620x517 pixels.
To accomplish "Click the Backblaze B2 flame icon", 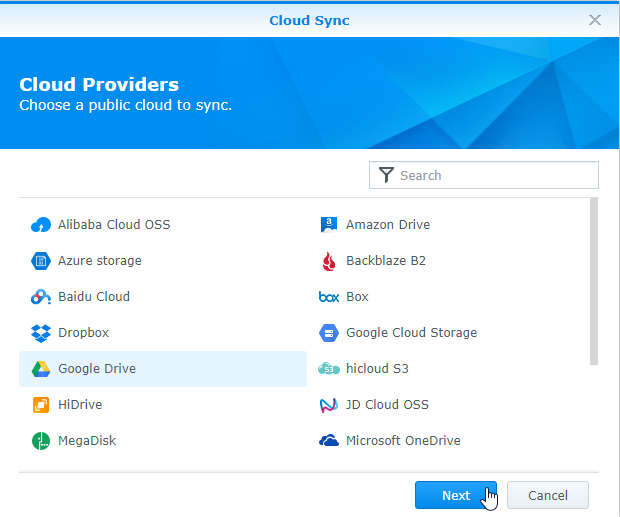I will (x=329, y=261).
